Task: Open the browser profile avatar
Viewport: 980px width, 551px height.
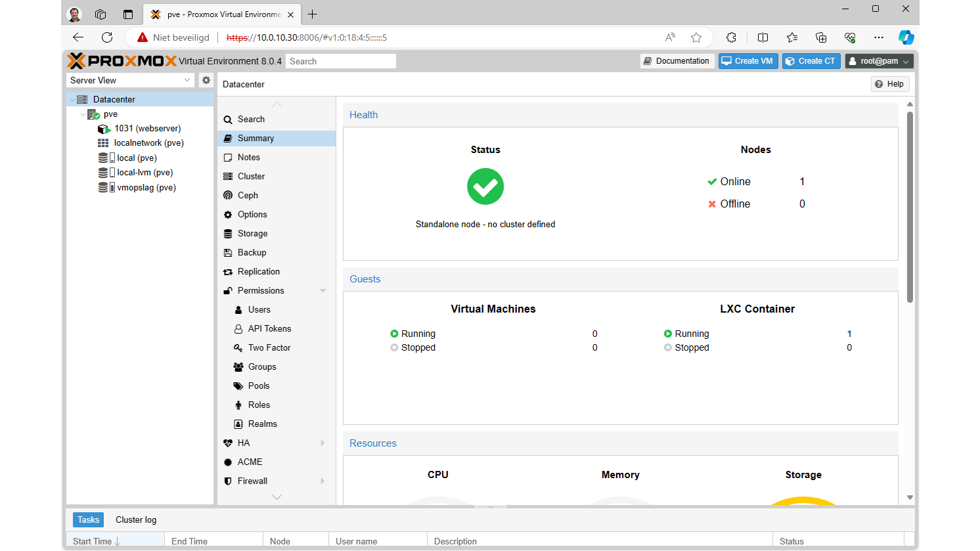Action: pos(74,14)
